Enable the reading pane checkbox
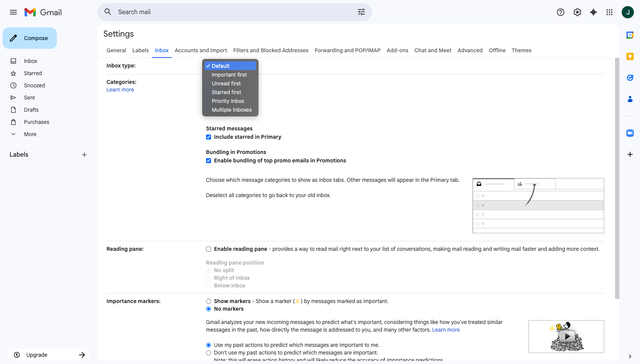This screenshot has height=364, width=640. (x=209, y=249)
